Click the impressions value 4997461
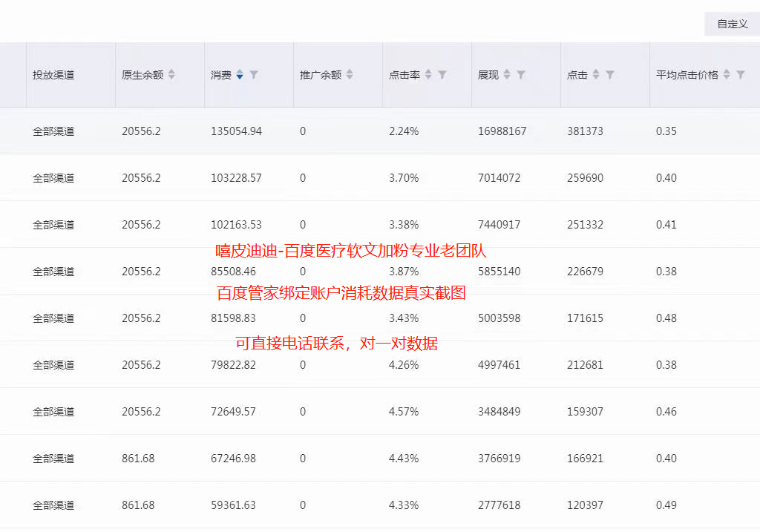760x532 pixels. tap(499, 365)
